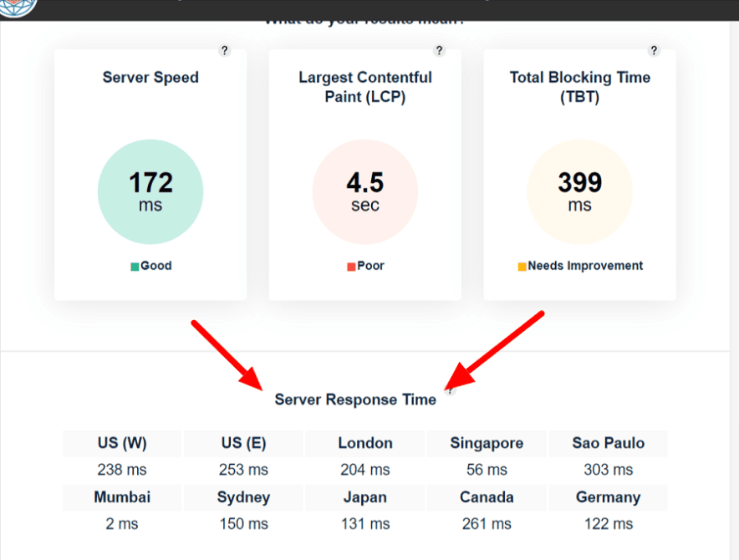This screenshot has height=560, width=739.
Task: Open help icon beside Server Response Time
Action: (x=450, y=389)
